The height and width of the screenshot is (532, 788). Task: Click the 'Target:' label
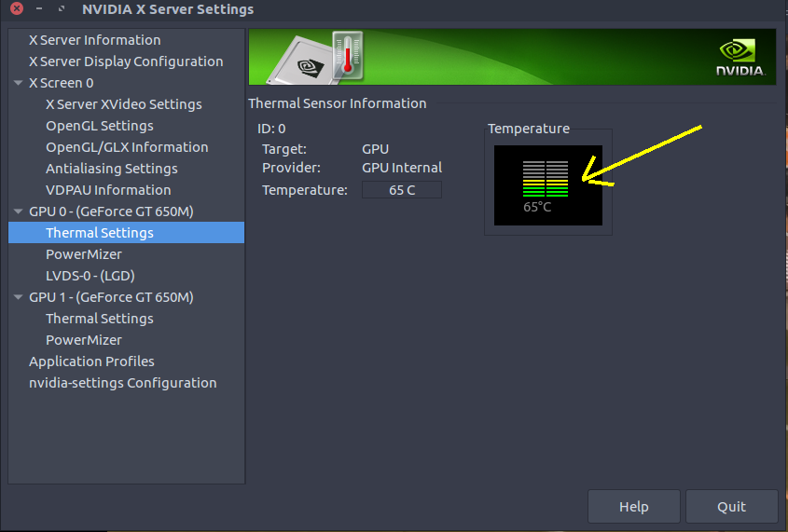(x=284, y=149)
